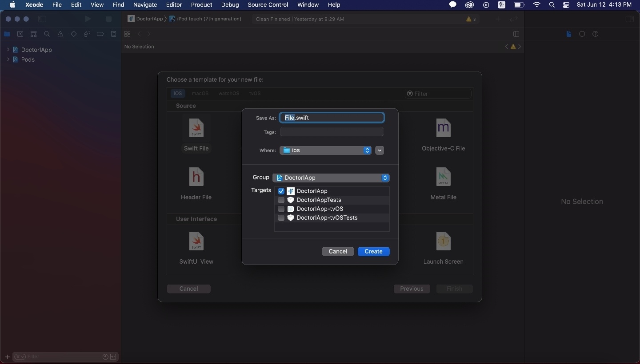Expand the Pods project tree
This screenshot has width=640, height=364.
click(8, 59)
